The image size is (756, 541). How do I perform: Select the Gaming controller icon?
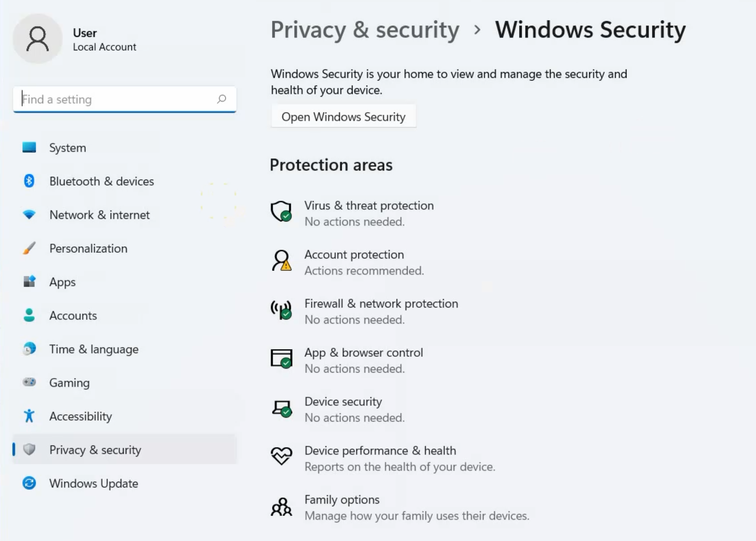tap(29, 383)
